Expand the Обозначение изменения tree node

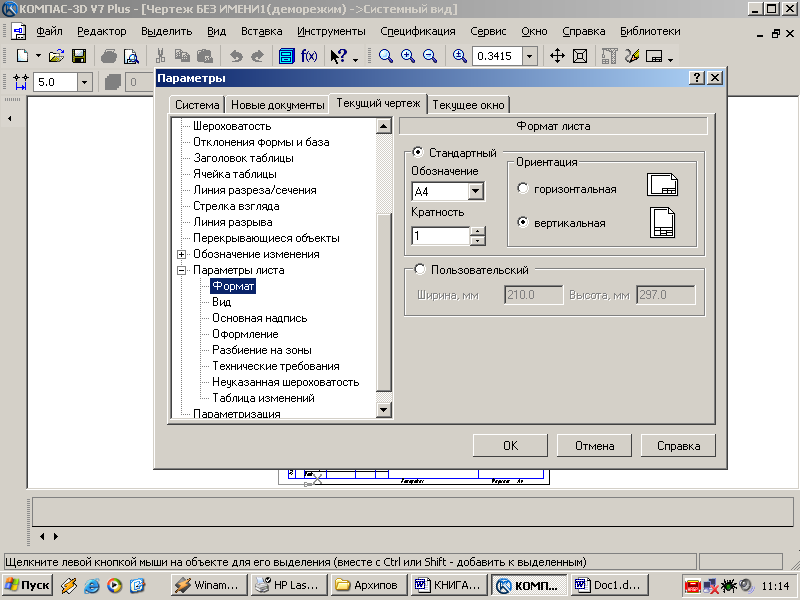(x=181, y=254)
